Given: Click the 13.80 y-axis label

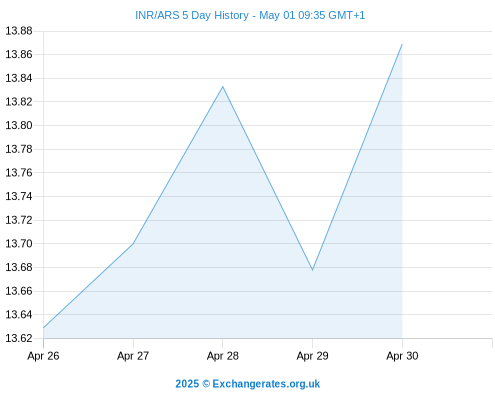Looking at the screenshot, I should [x=19, y=126].
